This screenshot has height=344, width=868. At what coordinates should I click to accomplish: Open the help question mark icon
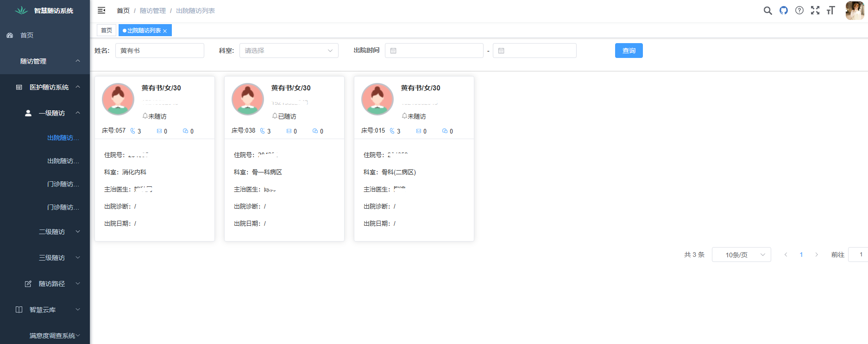pos(799,10)
